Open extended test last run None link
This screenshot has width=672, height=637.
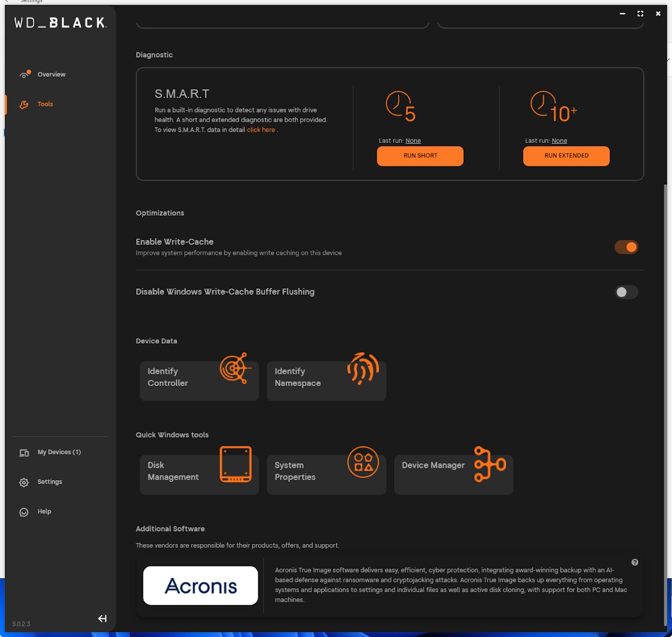[559, 141]
